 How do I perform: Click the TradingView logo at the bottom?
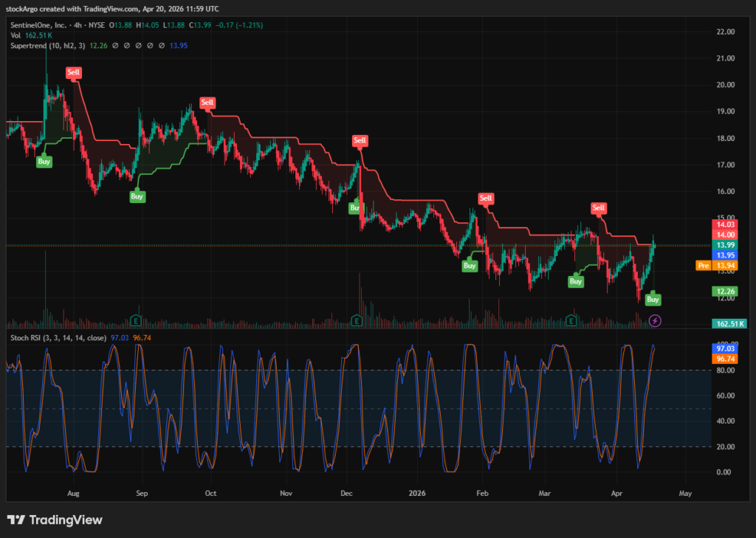tap(55, 520)
